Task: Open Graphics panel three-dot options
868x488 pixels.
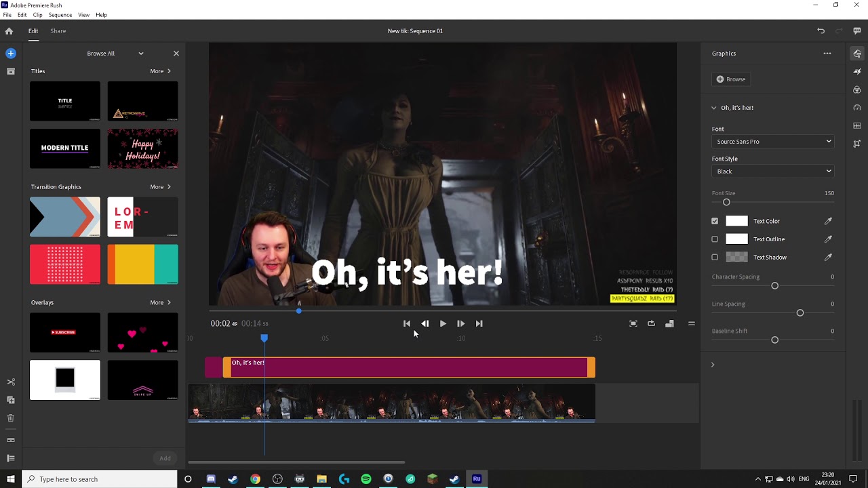Action: click(x=827, y=54)
